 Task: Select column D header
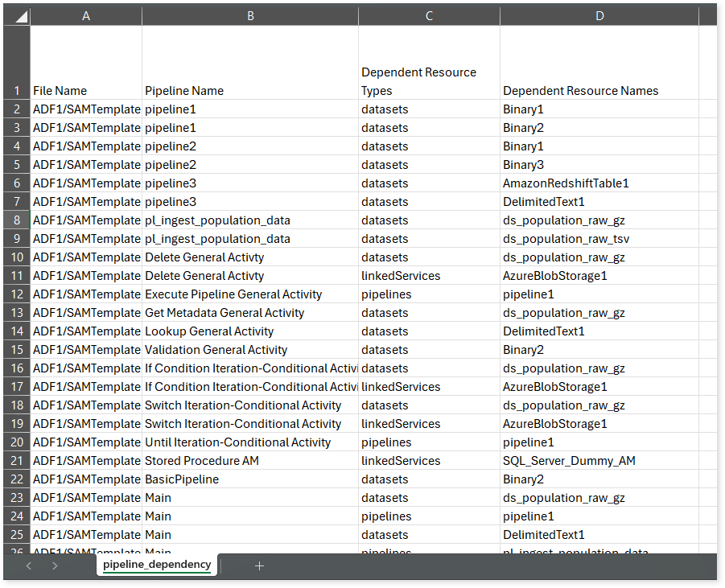pyautogui.click(x=599, y=16)
